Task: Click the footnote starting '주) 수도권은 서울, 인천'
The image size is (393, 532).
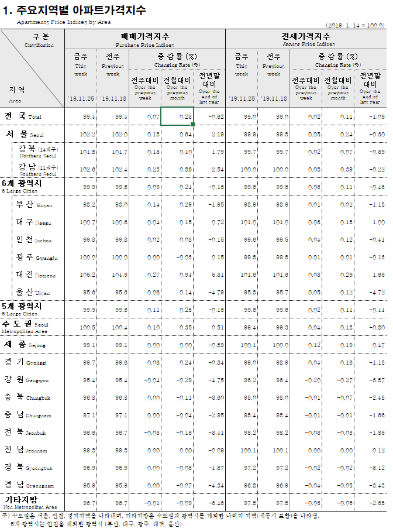Action: pos(160,516)
